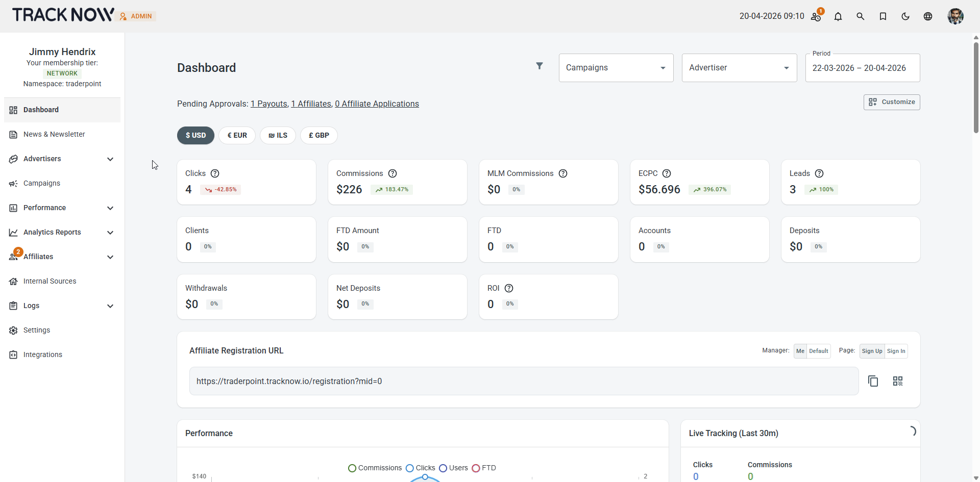Open the notifications bell
The image size is (980, 482).
[838, 16]
